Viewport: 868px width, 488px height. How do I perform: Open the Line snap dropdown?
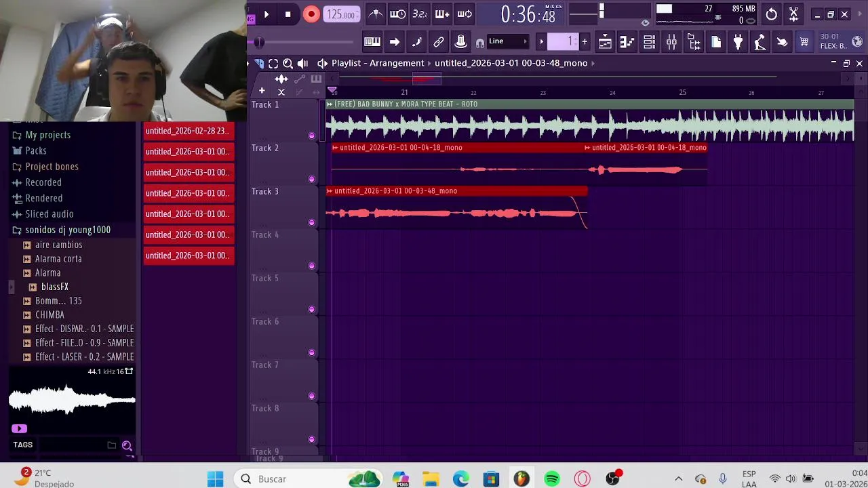pyautogui.click(x=509, y=41)
